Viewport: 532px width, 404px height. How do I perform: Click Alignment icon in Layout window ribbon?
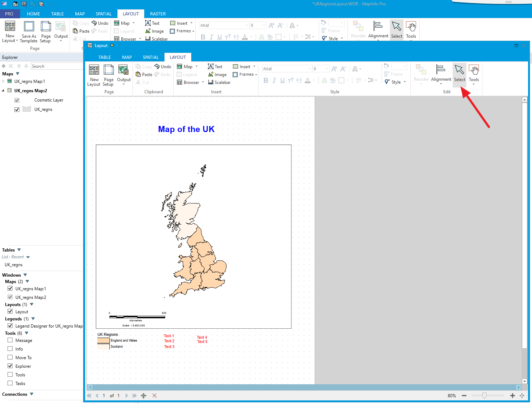point(441,75)
